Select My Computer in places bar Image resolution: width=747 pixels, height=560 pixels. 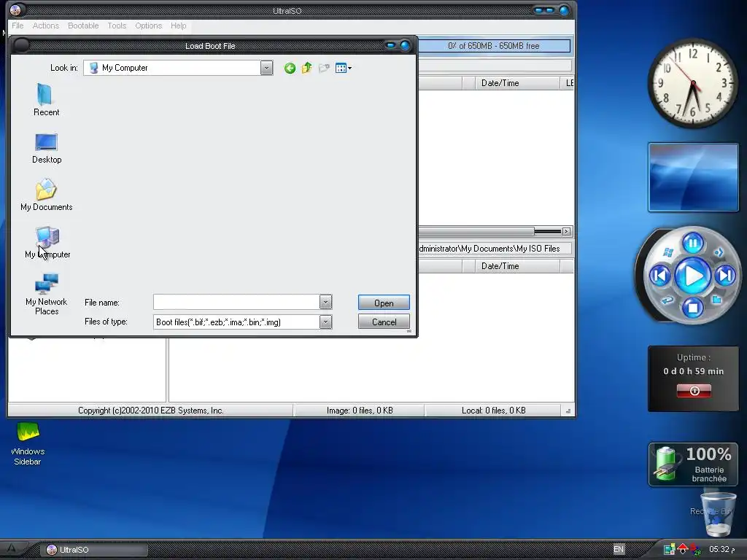pos(47,243)
